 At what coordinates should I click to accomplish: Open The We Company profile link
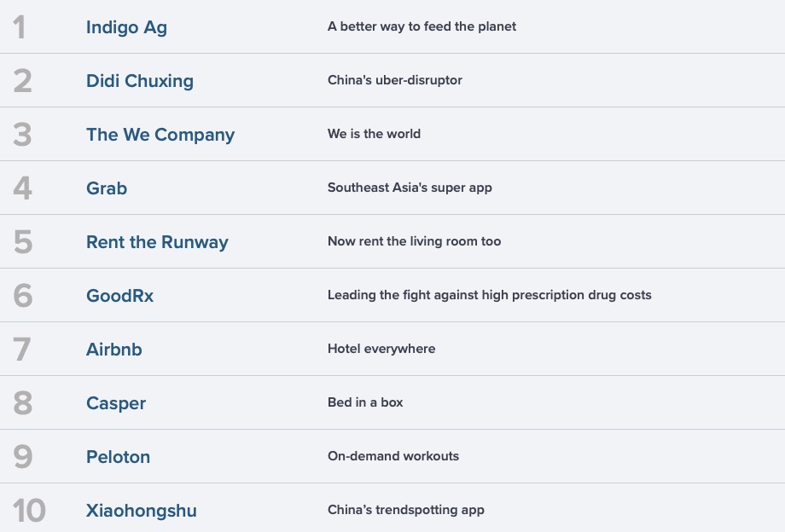point(160,135)
